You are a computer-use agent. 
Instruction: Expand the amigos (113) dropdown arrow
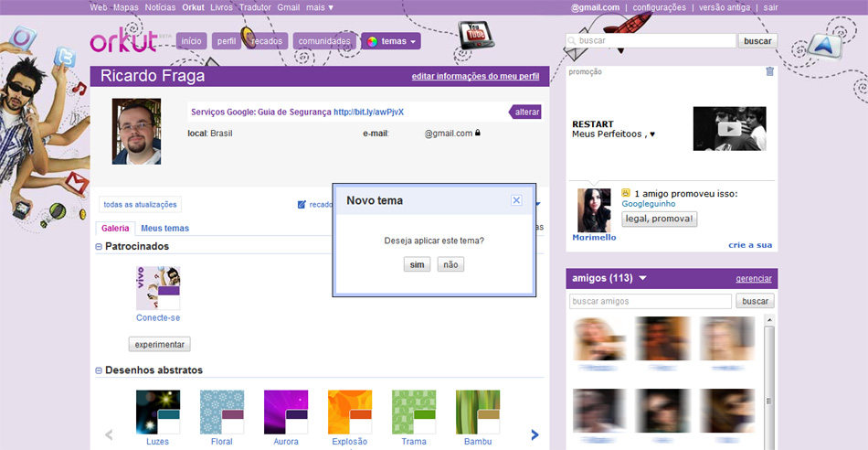(642, 278)
